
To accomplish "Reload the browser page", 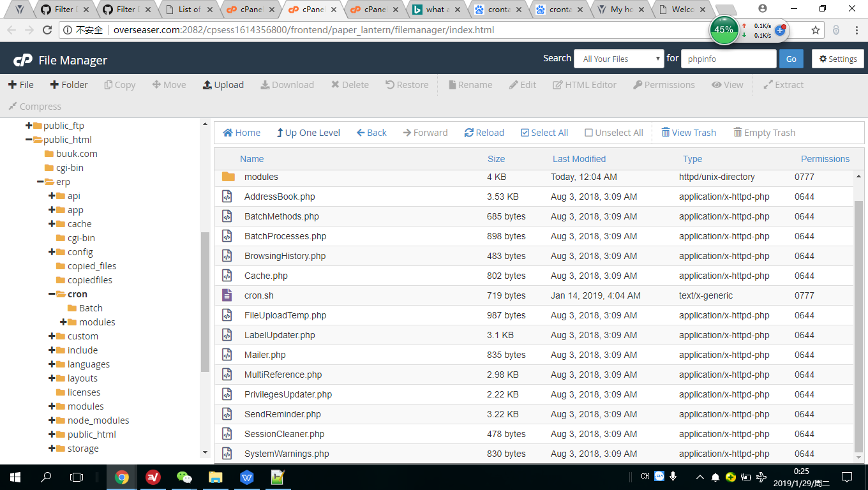I will coord(47,30).
